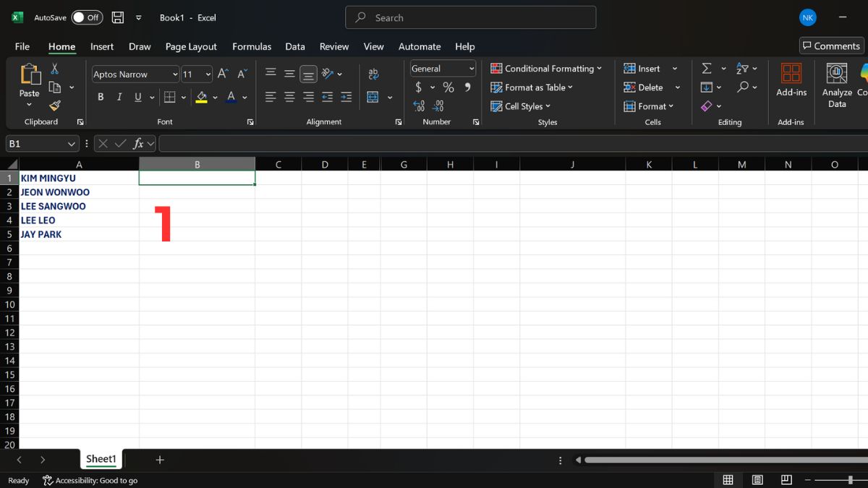The image size is (868, 488).
Task: Click the Comments button
Action: 830,46
